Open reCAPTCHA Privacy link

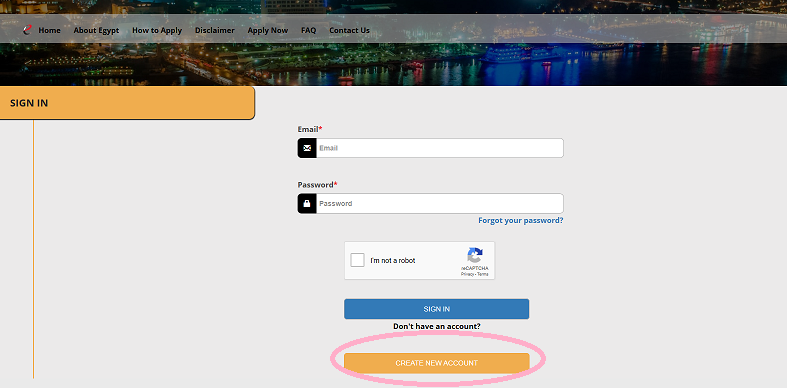pyautogui.click(x=467, y=274)
